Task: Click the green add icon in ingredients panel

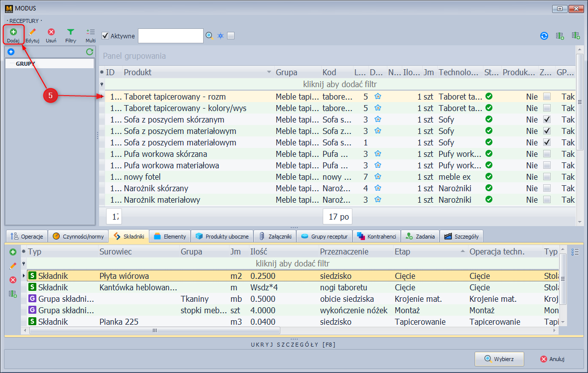Action: (13, 252)
